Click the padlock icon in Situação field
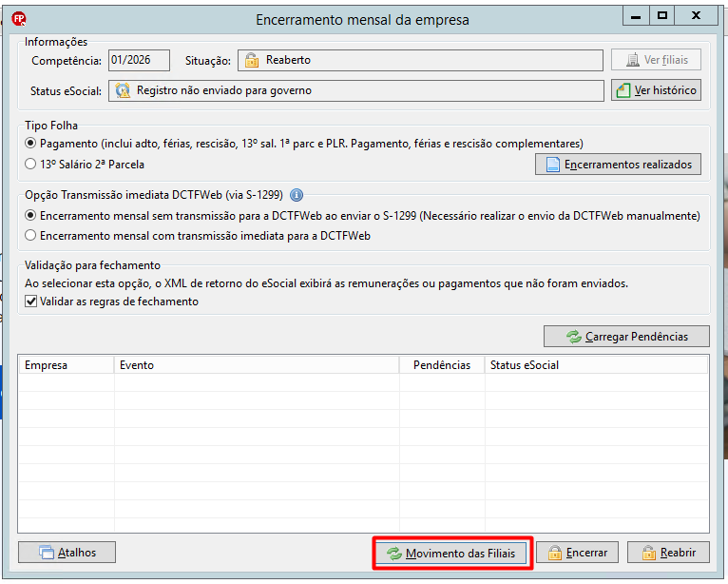Image resolution: width=728 pixels, height=584 pixels. point(252,60)
